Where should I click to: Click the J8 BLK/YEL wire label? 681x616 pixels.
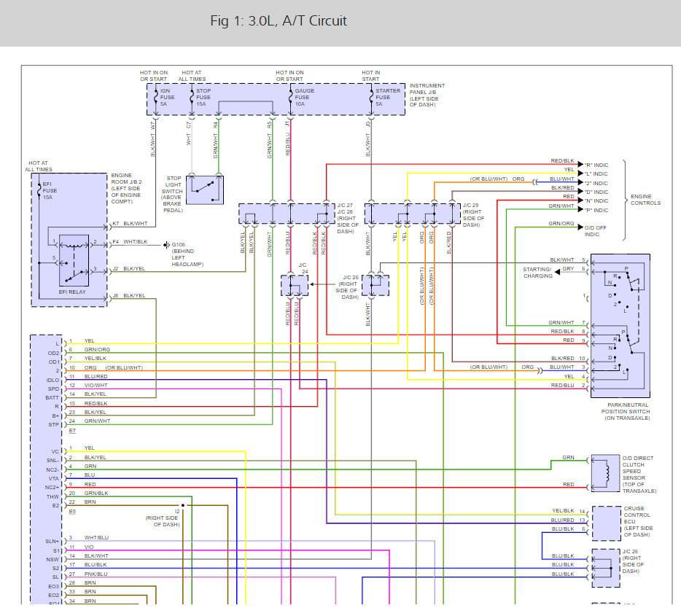click(x=128, y=296)
